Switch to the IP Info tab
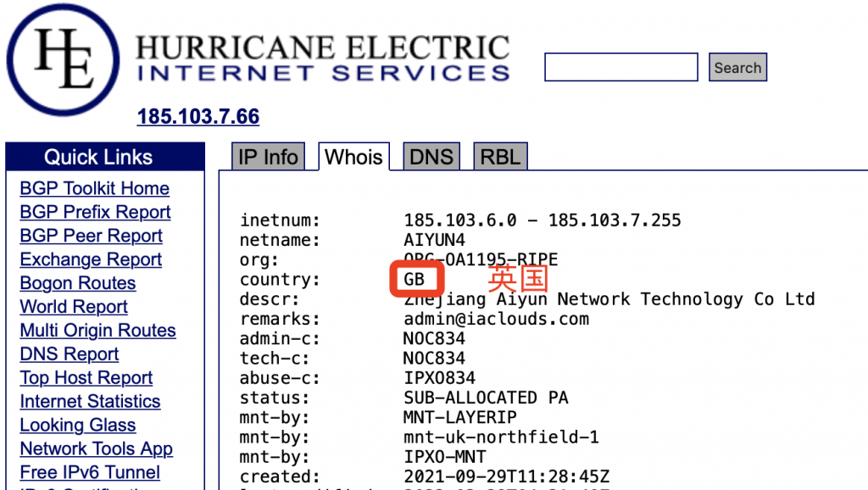868x490 pixels. click(268, 157)
